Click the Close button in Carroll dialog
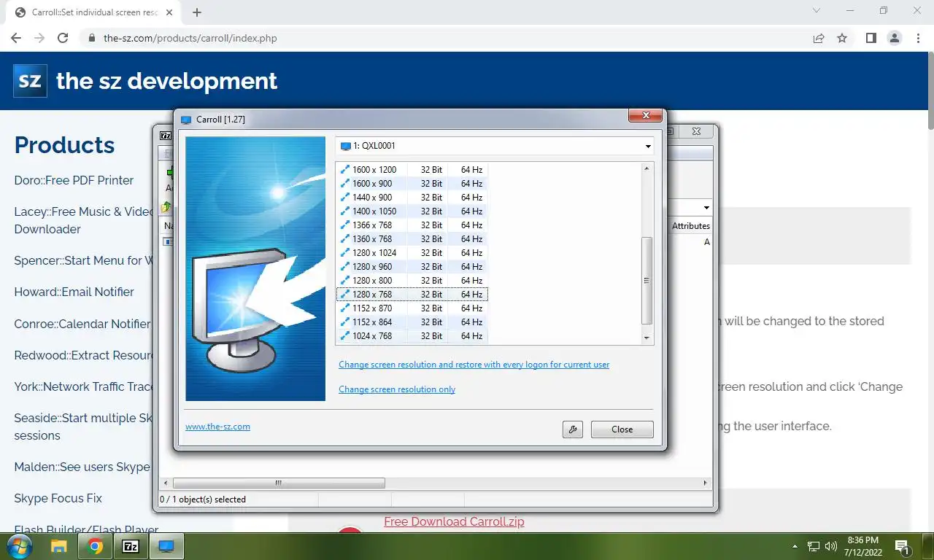 point(622,429)
